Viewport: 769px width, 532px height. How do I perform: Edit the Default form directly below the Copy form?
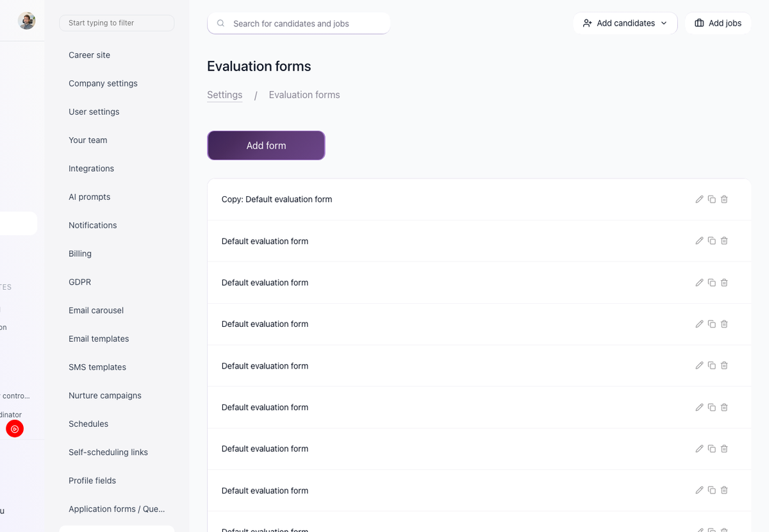(x=699, y=241)
